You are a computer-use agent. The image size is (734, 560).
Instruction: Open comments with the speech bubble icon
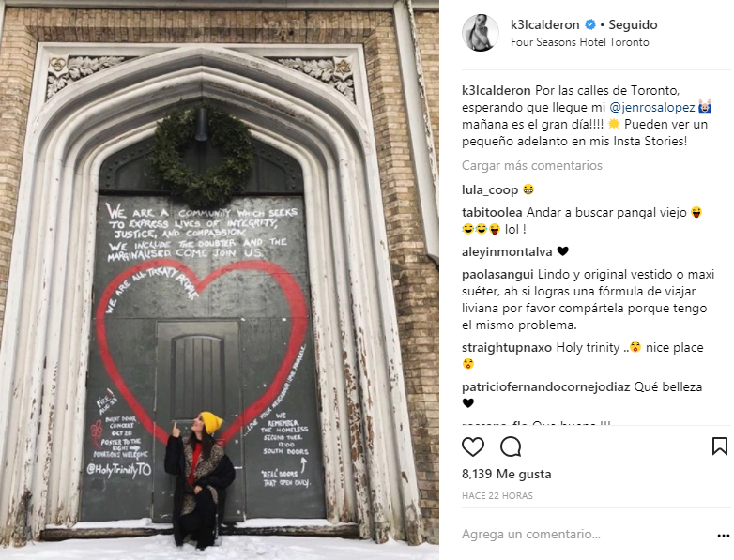tap(511, 446)
